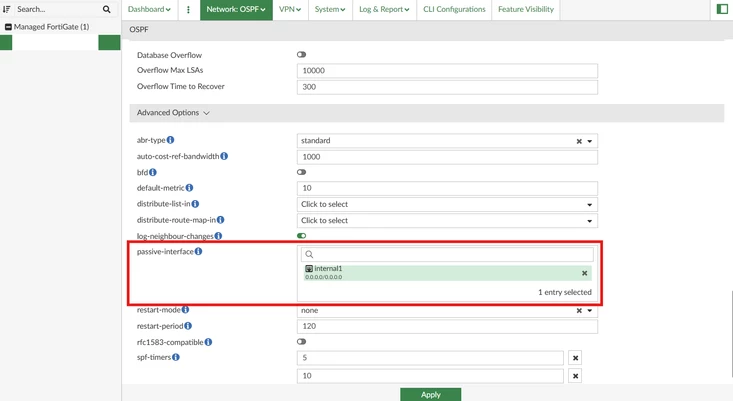The height and width of the screenshot is (401, 733).
Task: Open the abr-type dropdown arrow
Action: click(589, 141)
